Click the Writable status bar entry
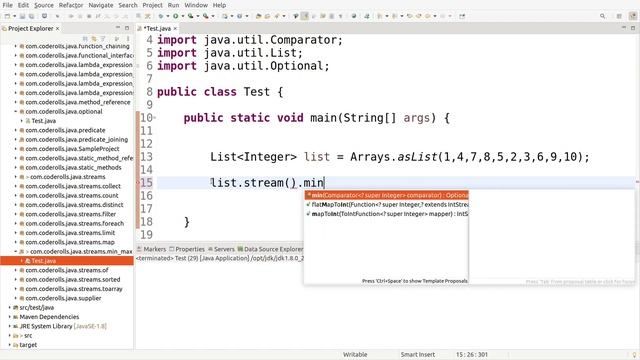This screenshot has width=640, height=360. point(355,354)
